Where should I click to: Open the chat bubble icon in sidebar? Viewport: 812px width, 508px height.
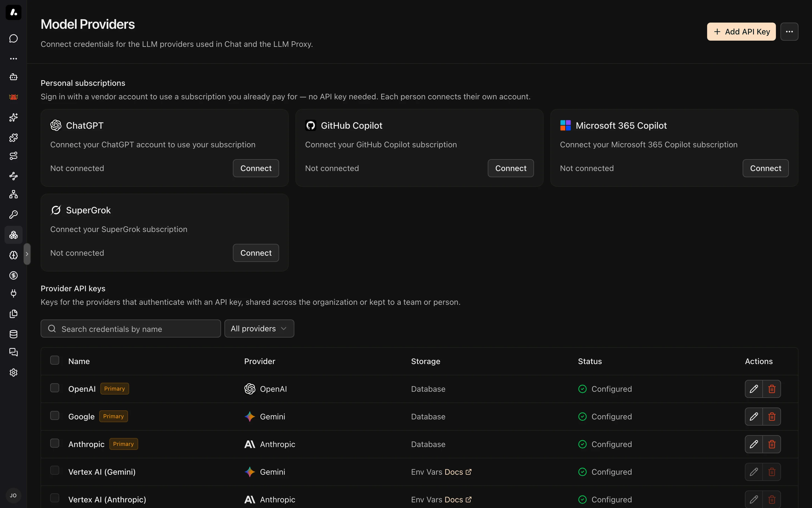(14, 39)
